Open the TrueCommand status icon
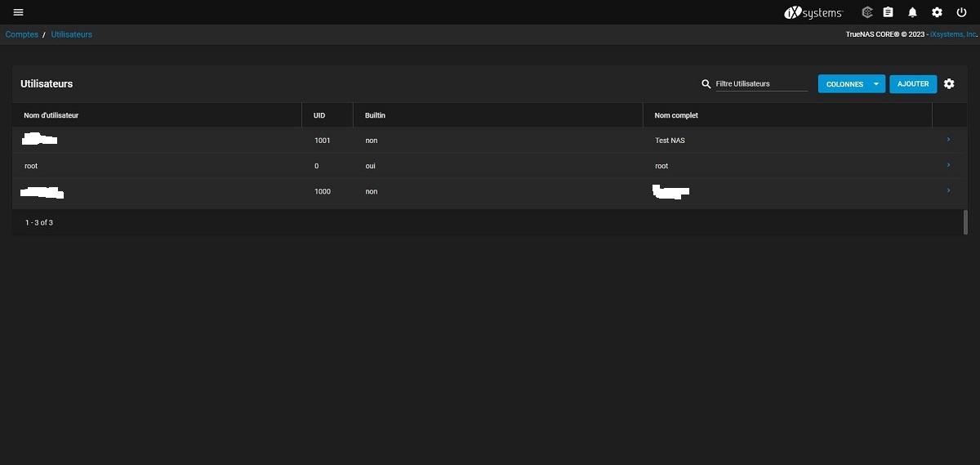Image resolution: width=980 pixels, height=465 pixels. 867,12
